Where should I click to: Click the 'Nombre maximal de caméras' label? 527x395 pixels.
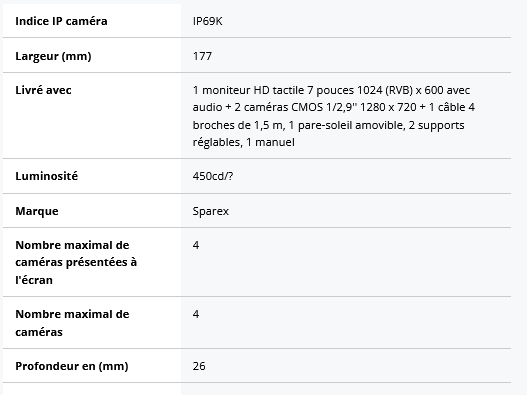point(72,323)
